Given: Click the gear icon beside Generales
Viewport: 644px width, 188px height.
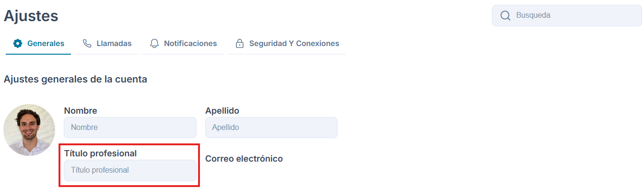Looking at the screenshot, I should click(x=18, y=44).
